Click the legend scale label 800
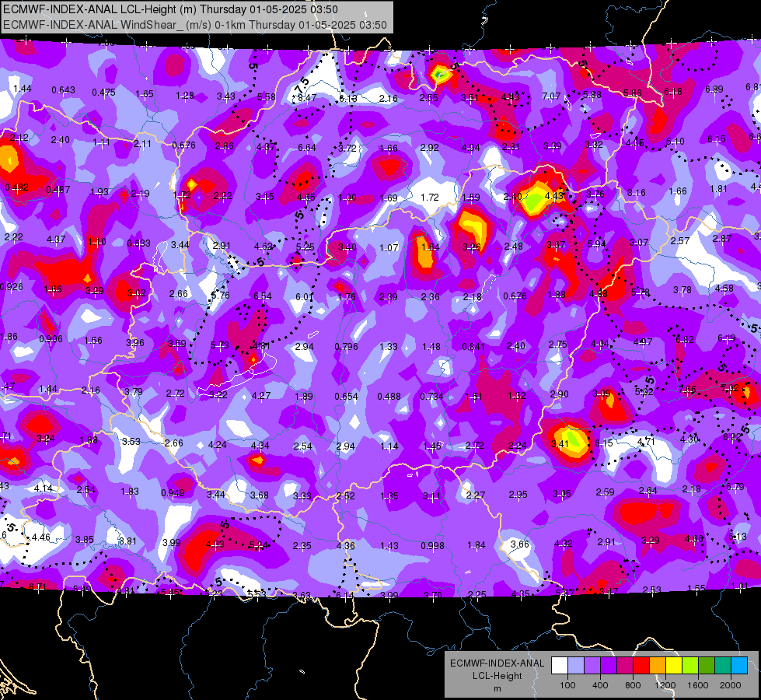This screenshot has width=761, height=700. (633, 685)
